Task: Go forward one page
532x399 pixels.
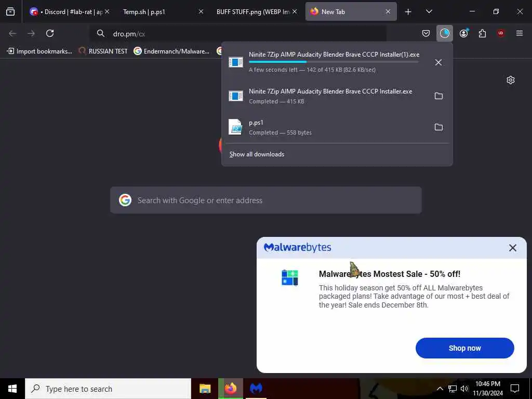Action: [x=31, y=33]
